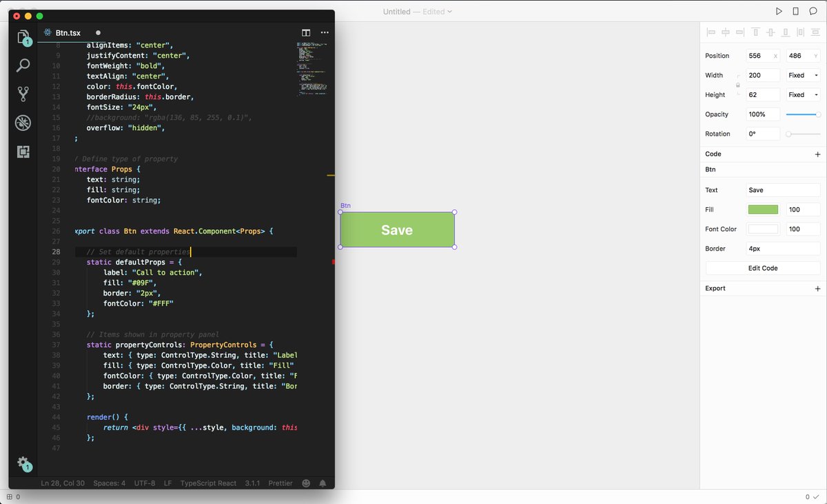Click the unsaved dot on Btn.tsx tab
Screen dimensions: 827x504
point(98,32)
